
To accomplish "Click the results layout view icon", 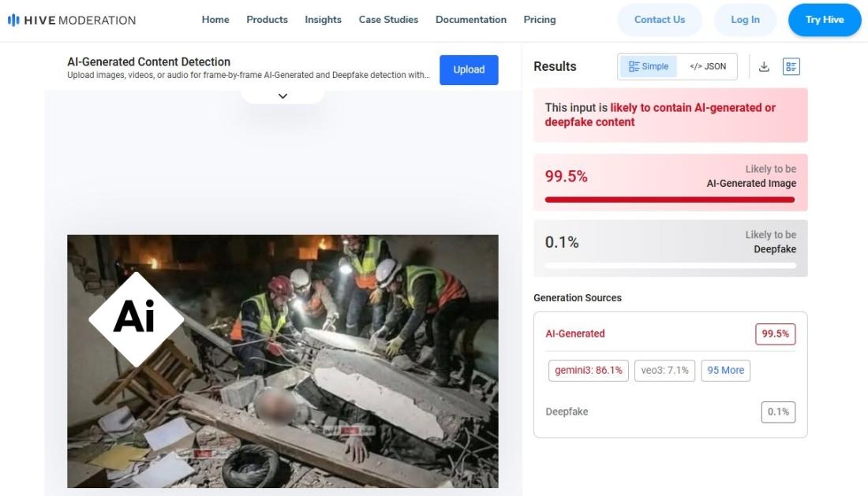I will coord(791,67).
